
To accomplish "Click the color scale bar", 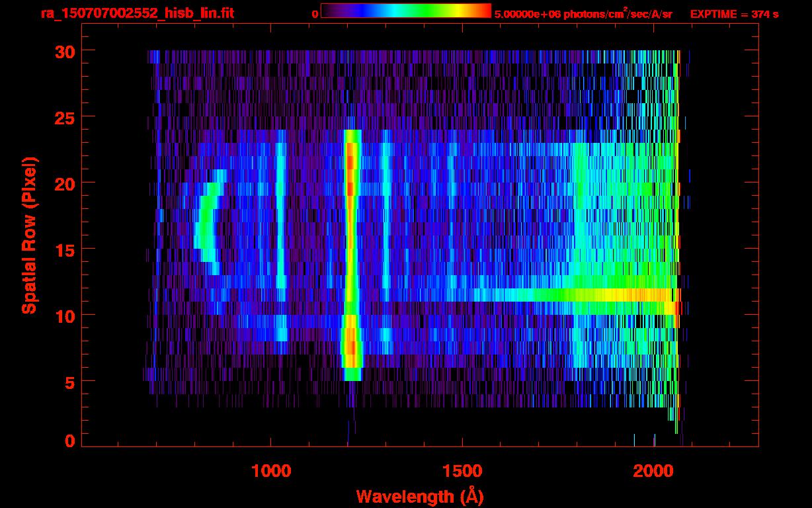I will (x=406, y=11).
